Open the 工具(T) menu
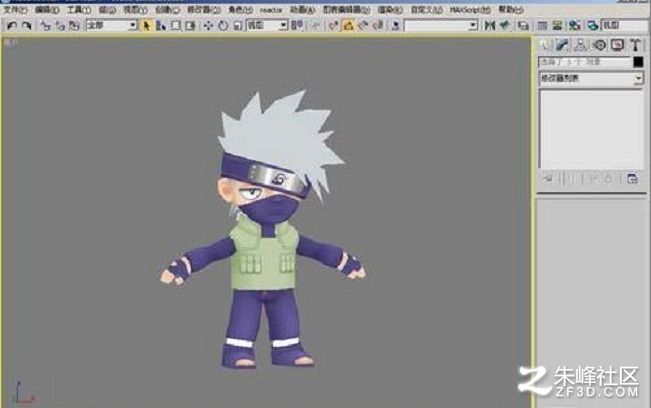Image resolution: width=651 pixels, height=408 pixels. [79, 9]
